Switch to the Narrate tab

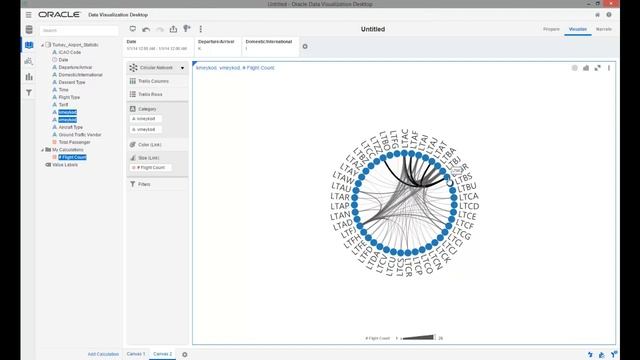click(603, 29)
